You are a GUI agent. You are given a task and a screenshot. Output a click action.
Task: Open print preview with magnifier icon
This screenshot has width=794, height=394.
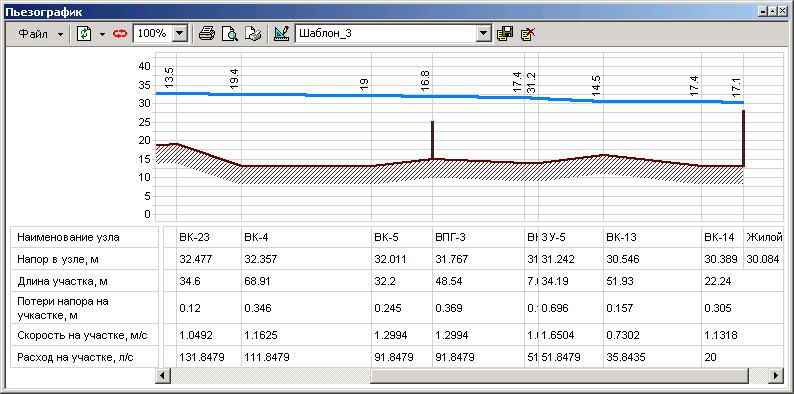(230, 34)
